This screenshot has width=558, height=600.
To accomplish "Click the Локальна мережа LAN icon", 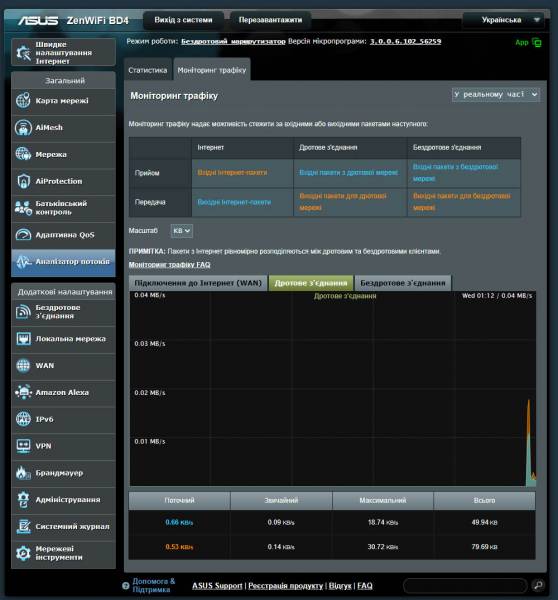I will click(x=23, y=339).
